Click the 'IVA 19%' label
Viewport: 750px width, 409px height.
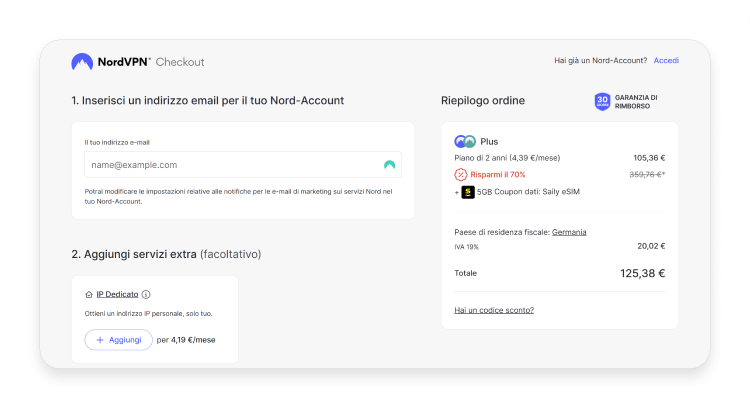pyautogui.click(x=466, y=247)
